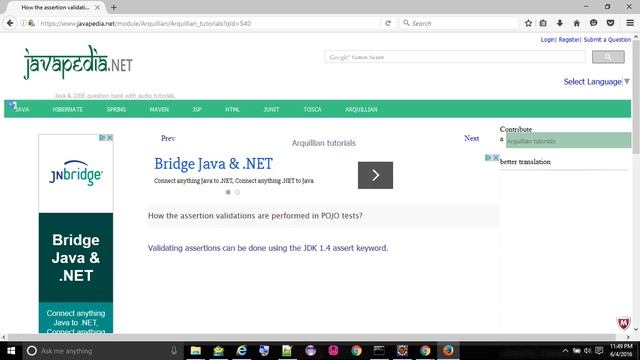
Task: Open the Hello chat smiley icon
Action: pyautogui.click(x=593, y=23)
